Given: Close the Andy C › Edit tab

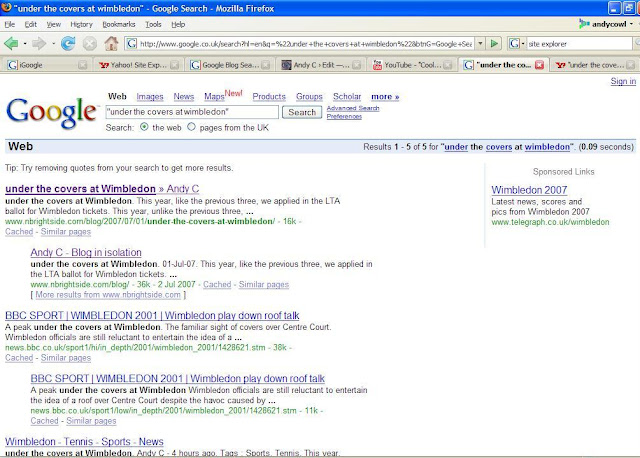Looking at the screenshot, I should (356, 65).
